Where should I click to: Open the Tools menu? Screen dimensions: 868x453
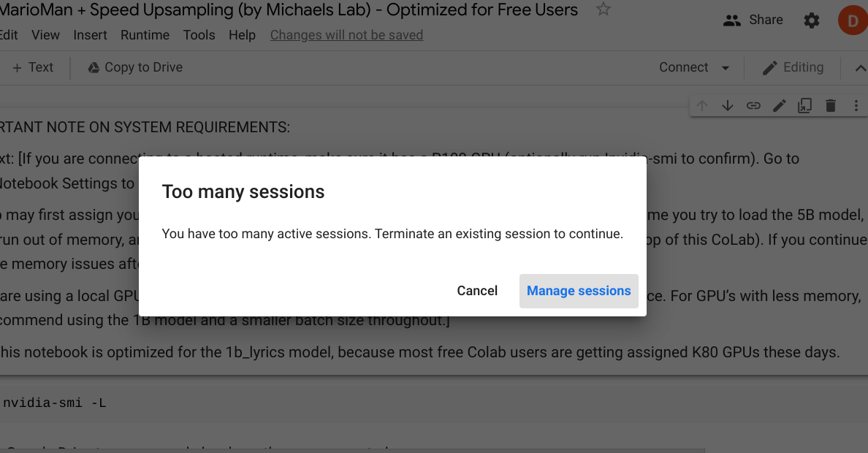(199, 34)
